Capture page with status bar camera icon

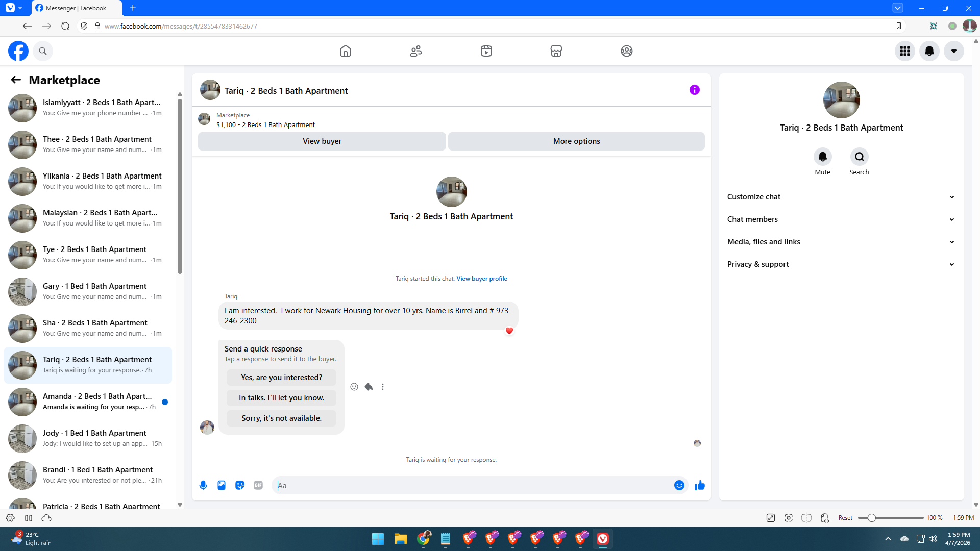click(x=789, y=518)
